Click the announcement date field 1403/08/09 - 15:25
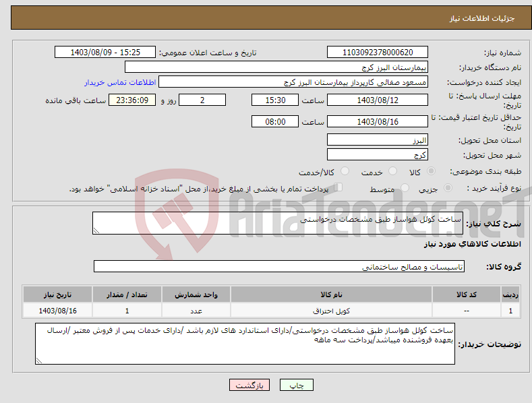Image resolution: width=532 pixels, height=403 pixels. pyautogui.click(x=105, y=53)
